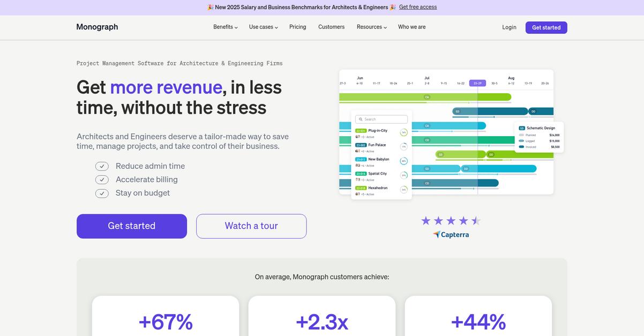This screenshot has height=336, width=644.
Task: Click the Login link in header
Action: pos(509,27)
